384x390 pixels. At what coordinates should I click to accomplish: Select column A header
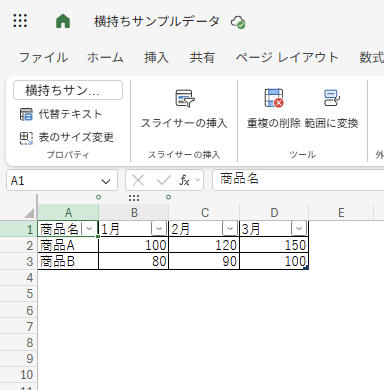[x=68, y=212]
